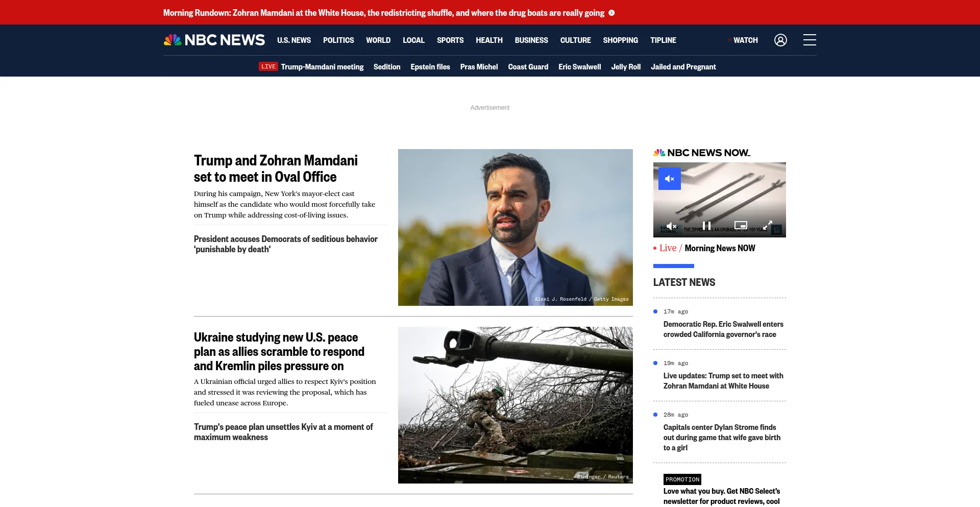The width and height of the screenshot is (980, 507).
Task: Open the Sedition trending topic
Action: [387, 67]
